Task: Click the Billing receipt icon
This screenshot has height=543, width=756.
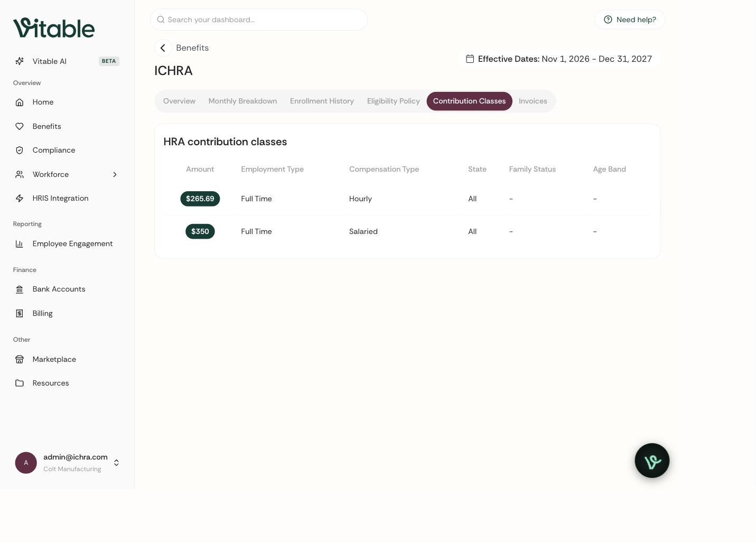Action: (20, 313)
